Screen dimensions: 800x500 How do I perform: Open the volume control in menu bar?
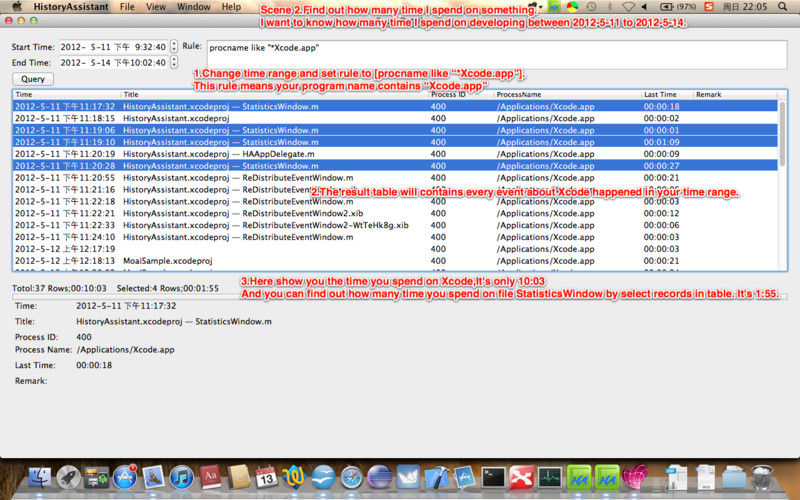tap(644, 7)
